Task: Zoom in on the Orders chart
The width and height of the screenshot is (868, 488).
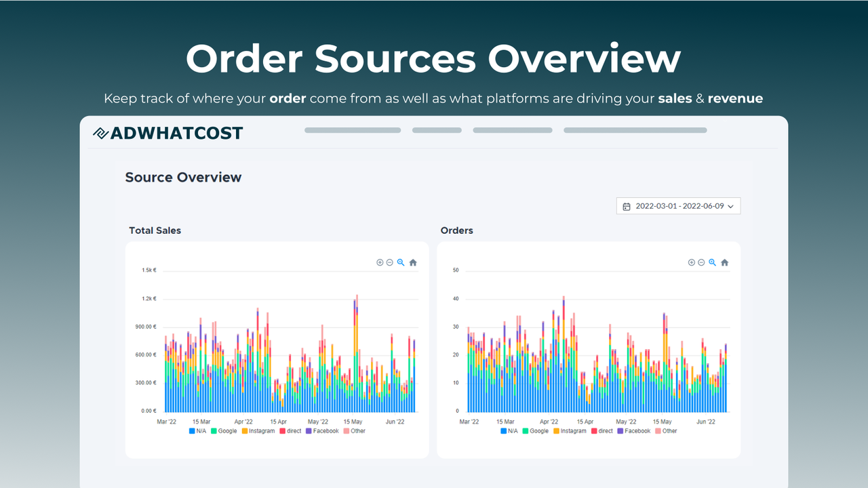Action: pyautogui.click(x=691, y=262)
